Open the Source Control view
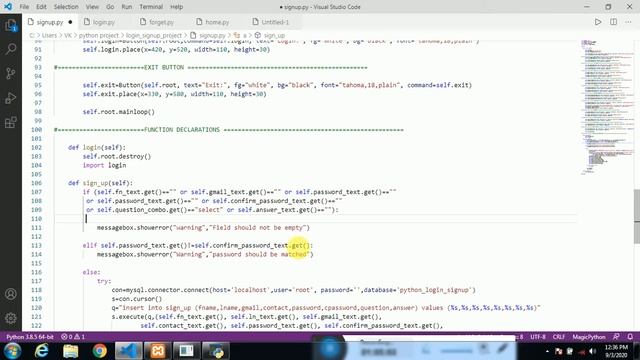The image size is (640, 360). (x=11, y=73)
